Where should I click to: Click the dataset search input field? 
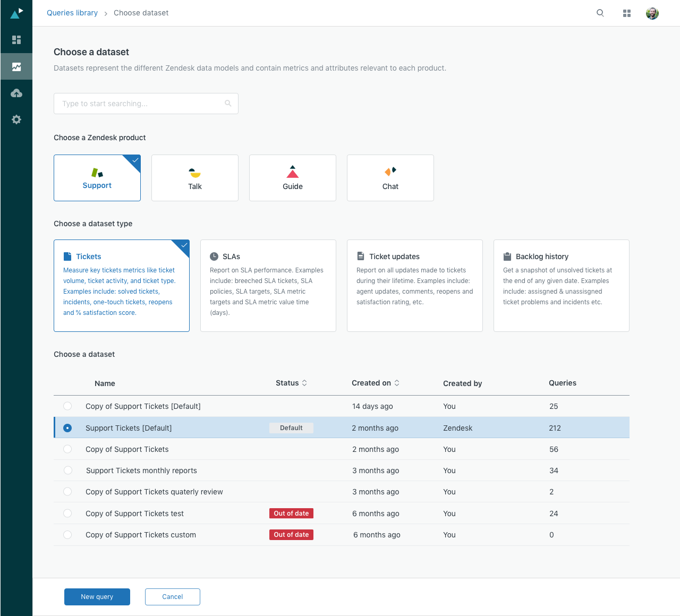point(146,104)
